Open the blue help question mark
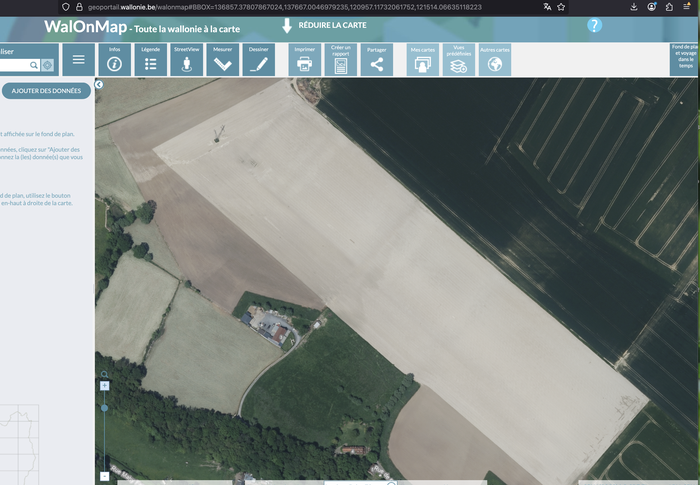Viewport: 700px width, 485px height. pyautogui.click(x=594, y=25)
